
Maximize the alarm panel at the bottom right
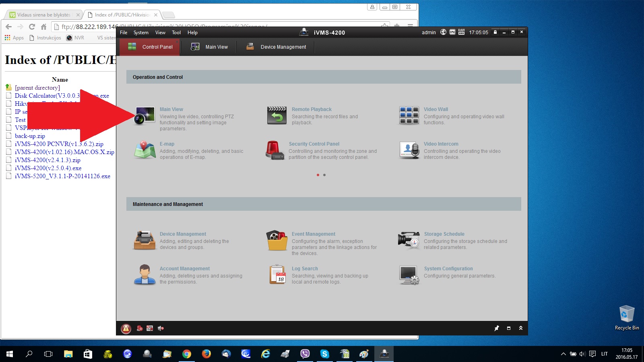[x=509, y=328]
